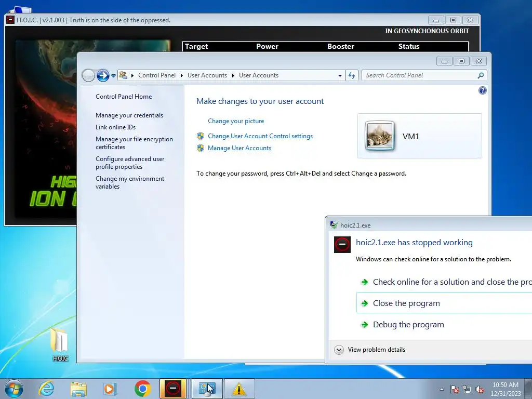Click the H.O.I.C. window title bar icon

pyautogui.click(x=10, y=20)
